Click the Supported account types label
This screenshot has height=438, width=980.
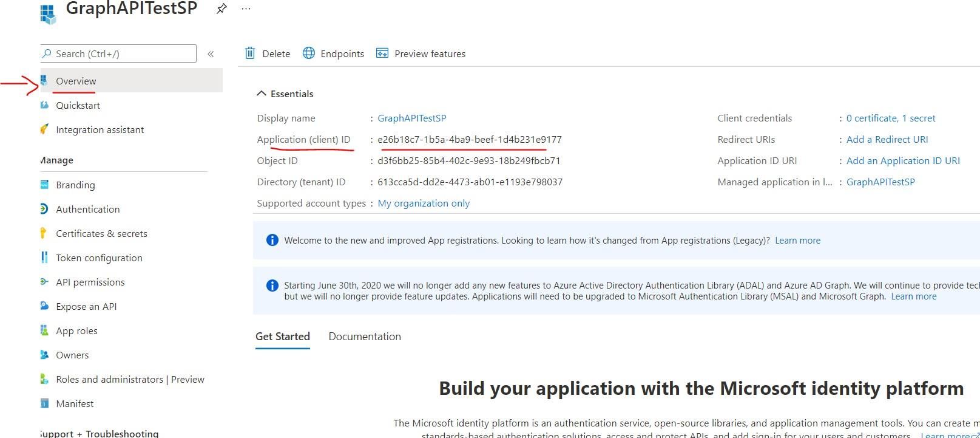(311, 203)
